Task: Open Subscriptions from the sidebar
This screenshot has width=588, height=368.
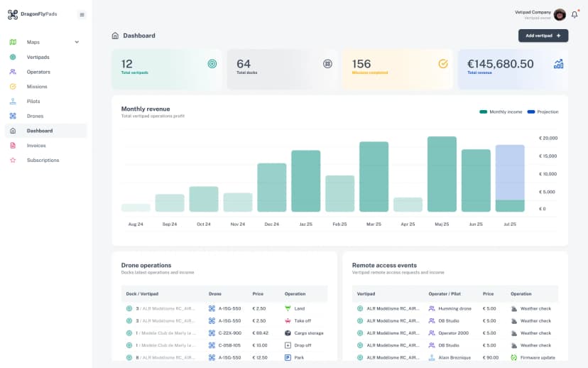Action: (43, 161)
